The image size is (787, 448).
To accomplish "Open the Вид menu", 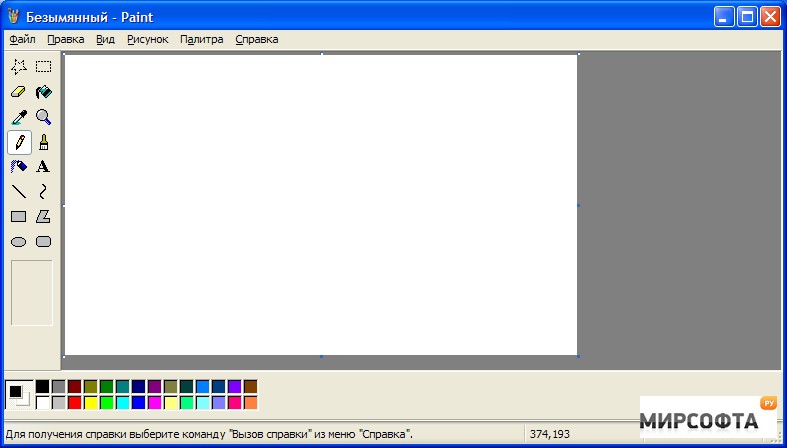I will click(105, 39).
